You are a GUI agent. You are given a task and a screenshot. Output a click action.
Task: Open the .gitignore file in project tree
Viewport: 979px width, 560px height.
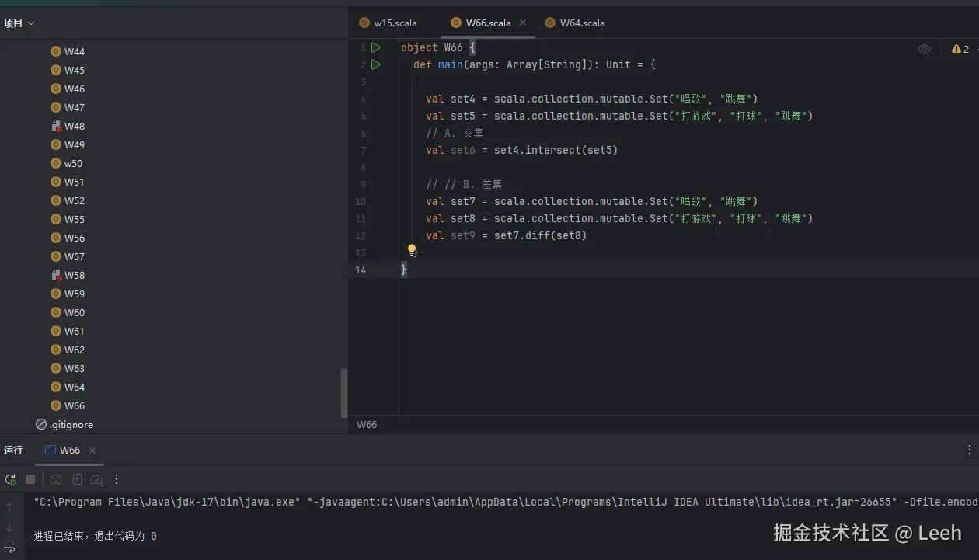[x=71, y=425]
